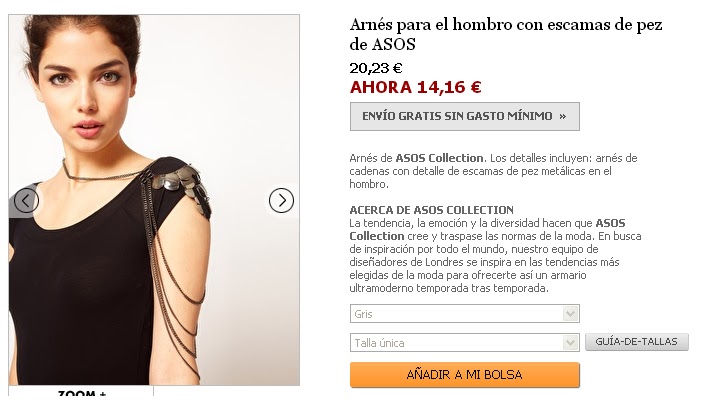Click the model product photo

tap(154, 200)
